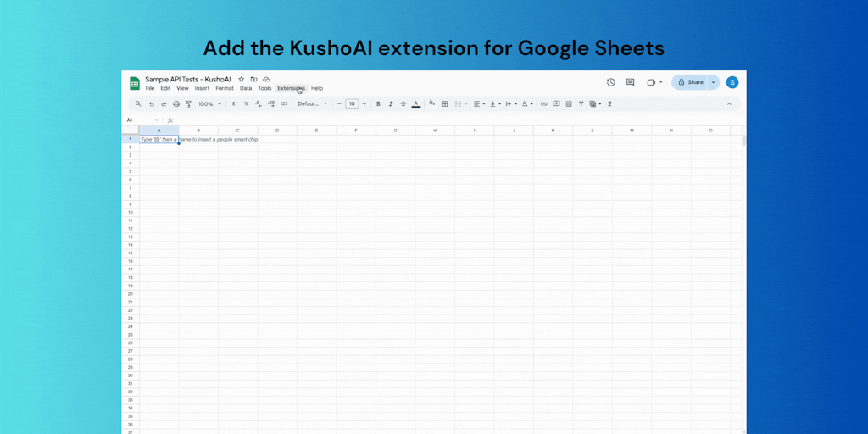Click the video meeting camera icon
Viewport: 868px width, 434px height.
[x=651, y=82]
